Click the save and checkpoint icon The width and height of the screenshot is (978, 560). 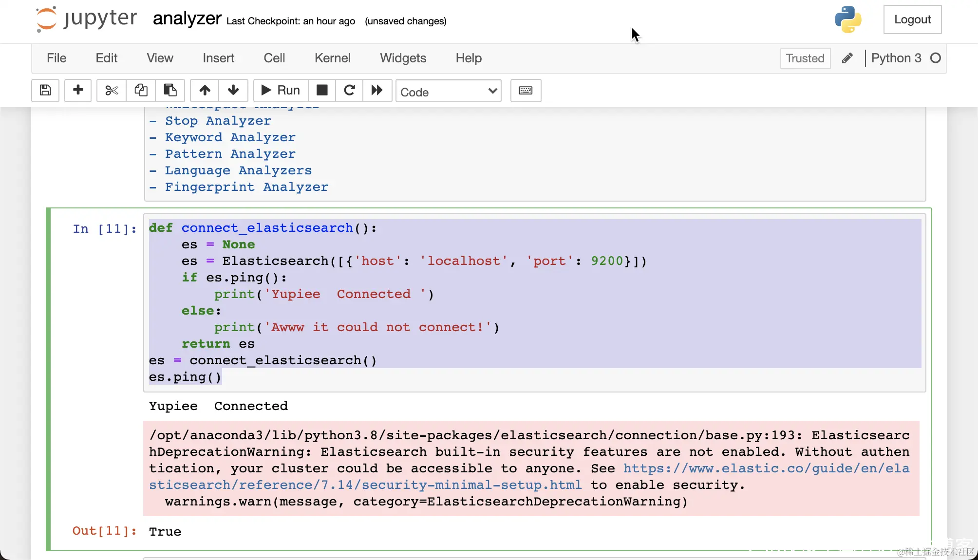pyautogui.click(x=45, y=90)
